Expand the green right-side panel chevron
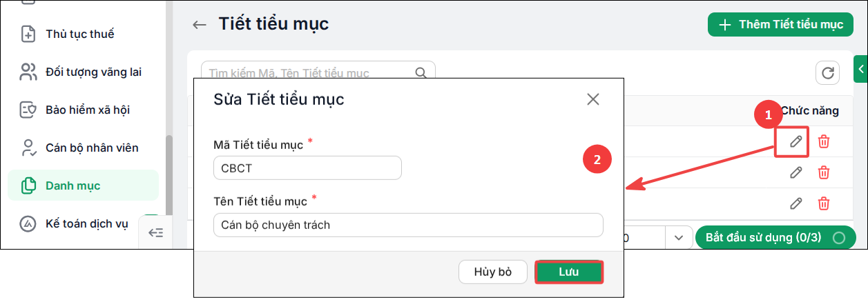Screen dimensions: 868x302 (861, 68)
